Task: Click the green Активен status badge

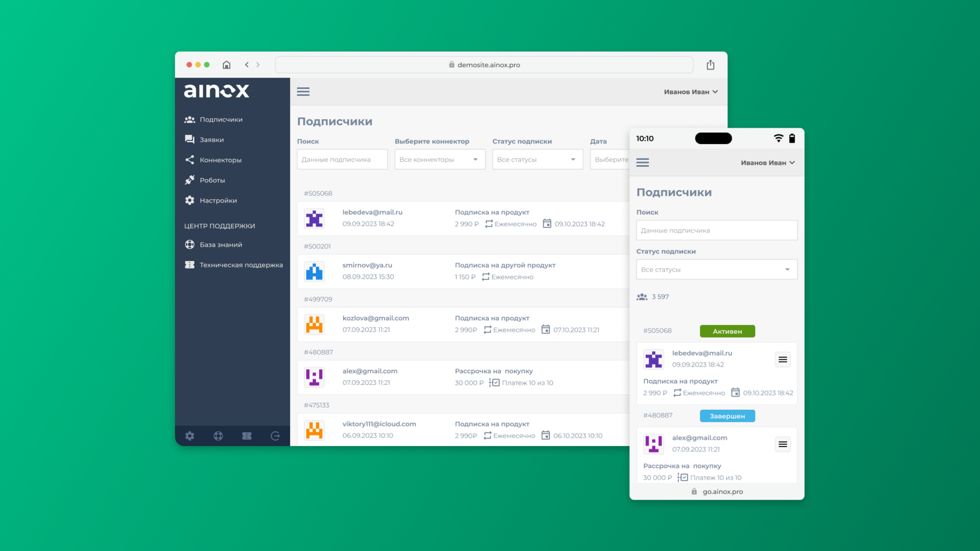Action: tap(727, 331)
